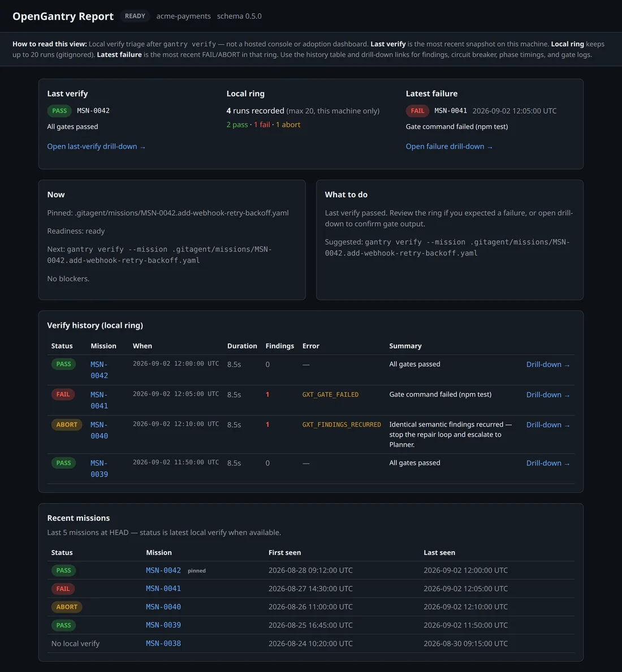622x672 pixels.
Task: Open MSN-0040 in Recent missions
Action: (x=163, y=607)
